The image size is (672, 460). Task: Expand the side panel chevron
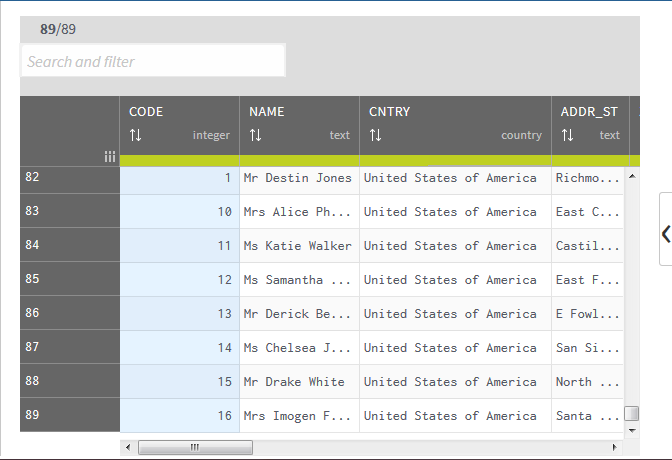(666, 234)
